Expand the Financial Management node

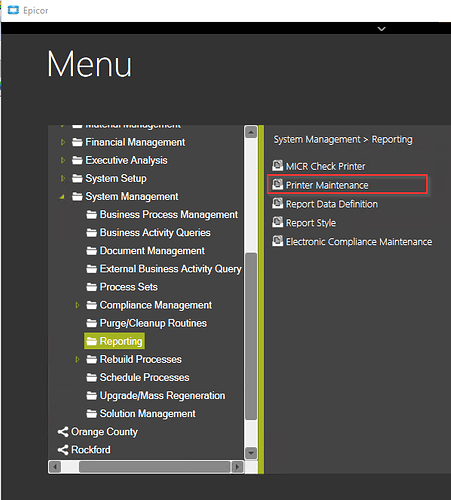[63, 142]
